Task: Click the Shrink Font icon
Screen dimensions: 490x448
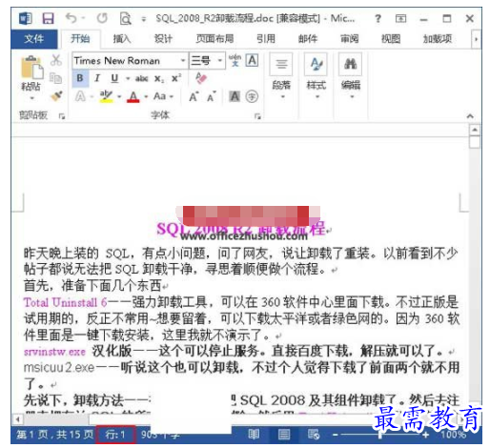Action: 212,96
